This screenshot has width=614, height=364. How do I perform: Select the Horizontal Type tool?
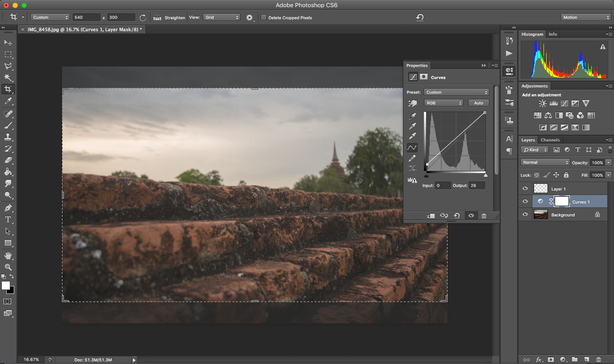(8, 219)
